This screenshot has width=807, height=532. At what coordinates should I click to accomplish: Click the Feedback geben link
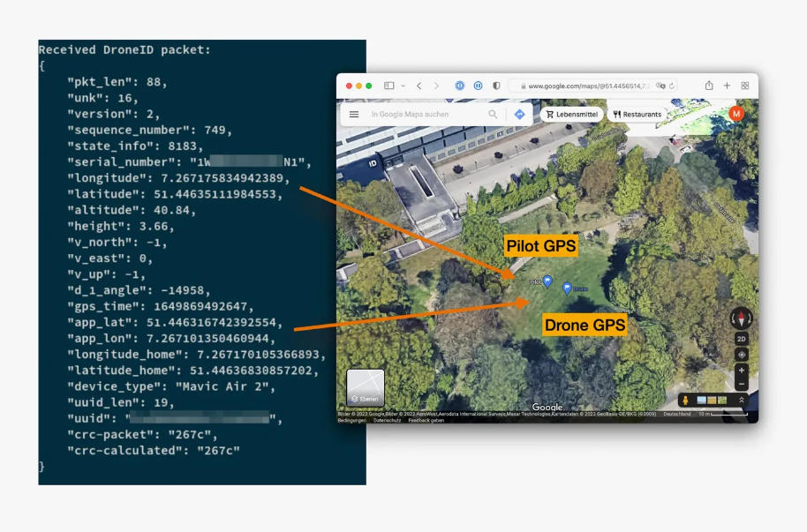pyautogui.click(x=426, y=421)
